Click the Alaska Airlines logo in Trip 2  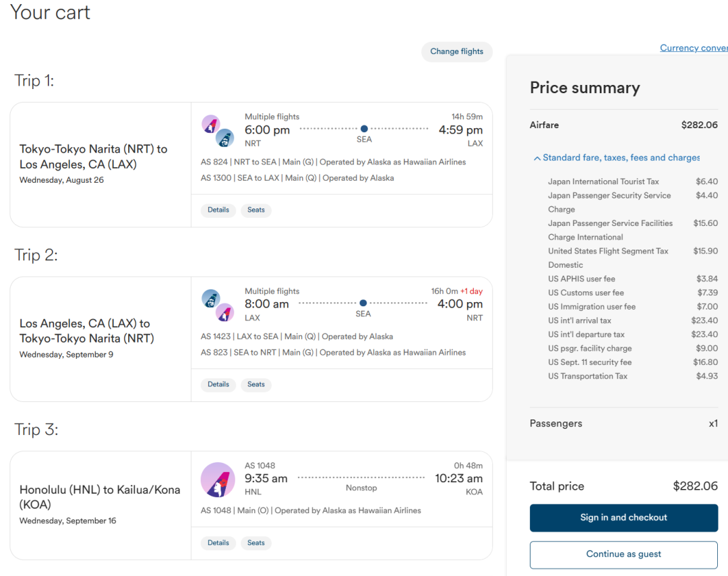click(211, 299)
